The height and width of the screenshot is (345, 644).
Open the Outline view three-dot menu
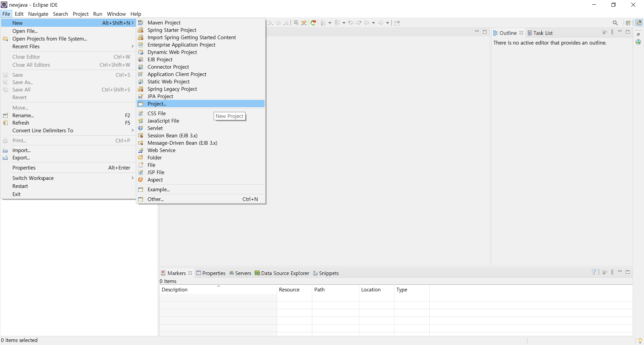(x=612, y=32)
